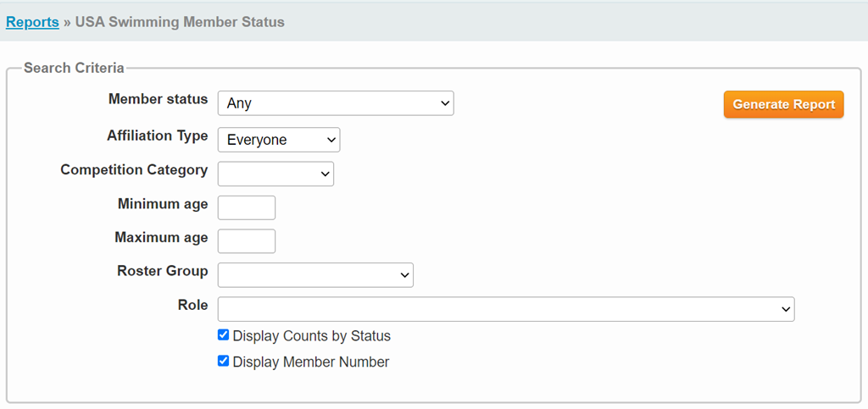Click the 'Display Member Number' label text
Image resolution: width=868 pixels, height=409 pixels.
310,362
